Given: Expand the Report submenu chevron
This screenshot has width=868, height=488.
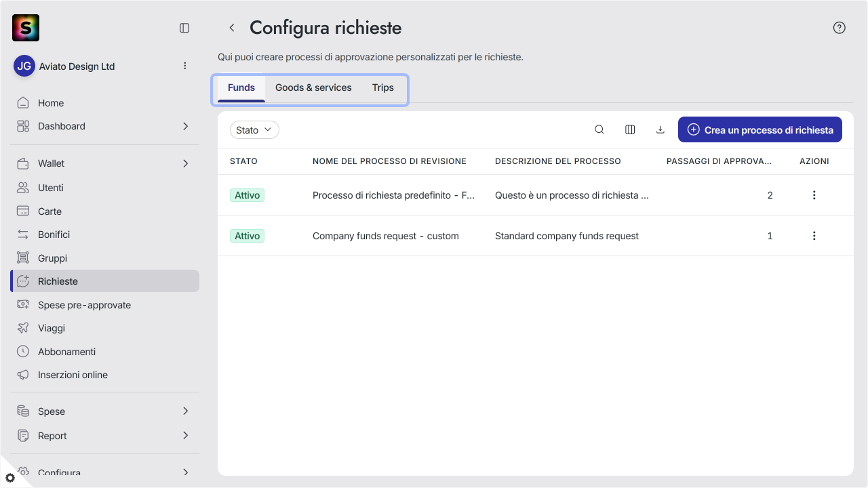Looking at the screenshot, I should click(x=185, y=436).
